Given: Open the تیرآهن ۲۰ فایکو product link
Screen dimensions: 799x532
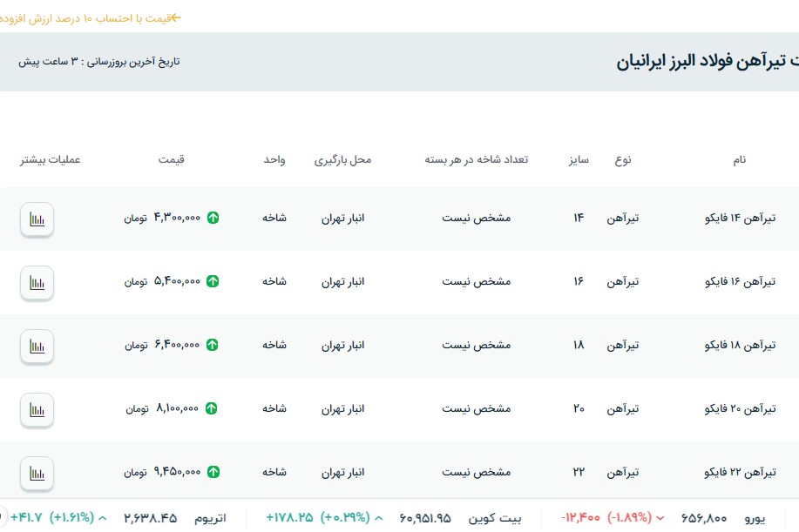Looking at the screenshot, I should click(x=739, y=408).
